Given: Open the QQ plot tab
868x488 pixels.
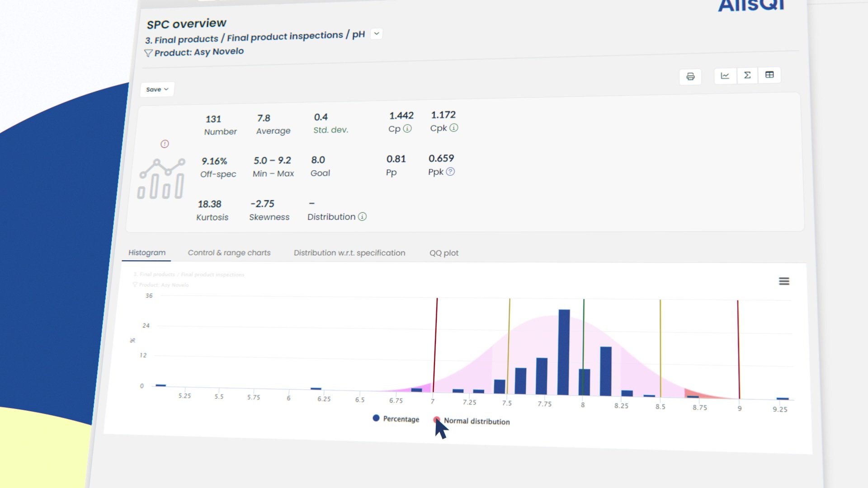Looking at the screenshot, I should tap(443, 253).
